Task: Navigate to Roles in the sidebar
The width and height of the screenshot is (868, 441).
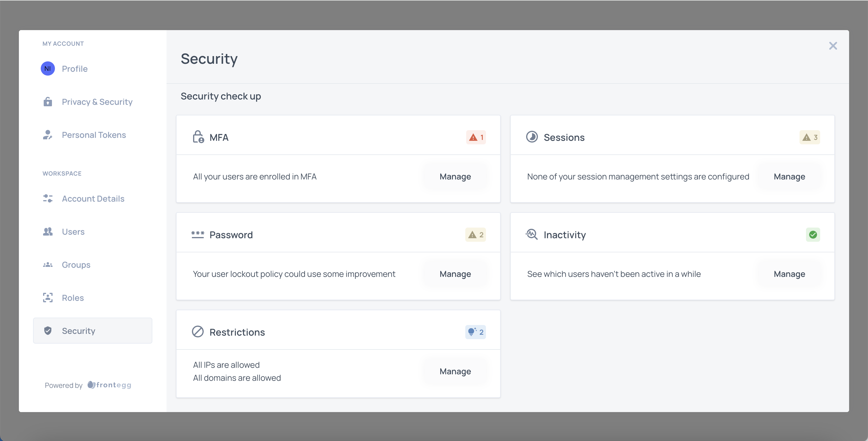Action: click(x=73, y=298)
